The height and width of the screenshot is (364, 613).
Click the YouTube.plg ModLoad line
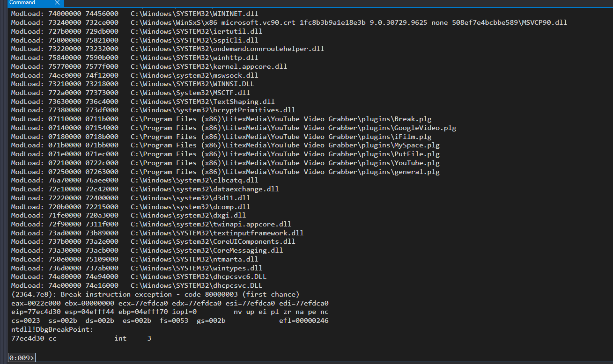[x=225, y=163]
